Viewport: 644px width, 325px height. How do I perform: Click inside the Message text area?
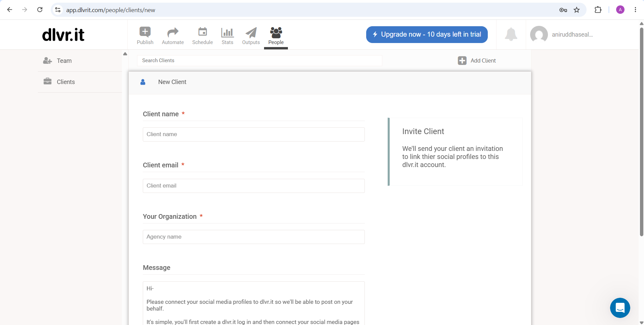click(254, 303)
